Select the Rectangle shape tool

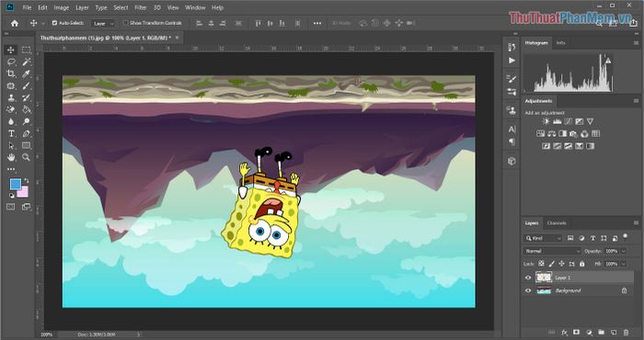point(27,145)
